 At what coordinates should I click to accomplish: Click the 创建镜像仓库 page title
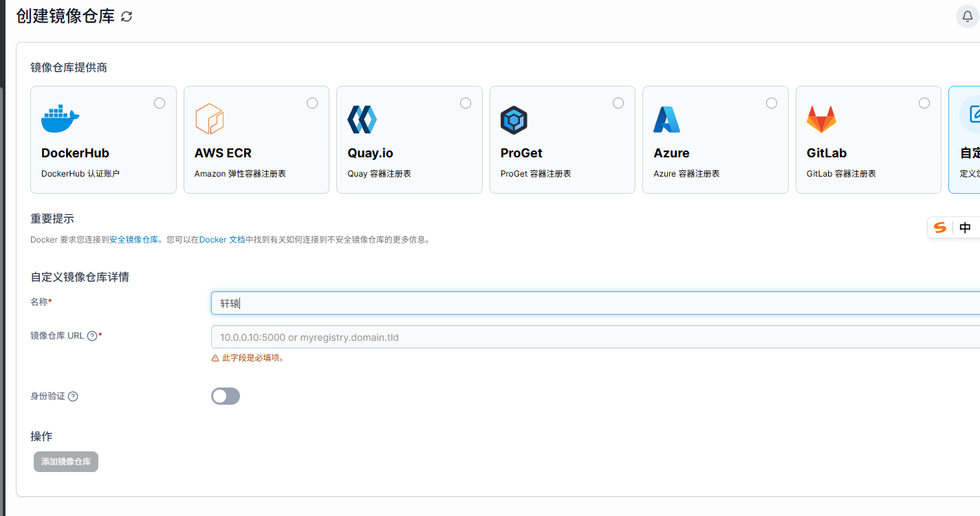[65, 16]
